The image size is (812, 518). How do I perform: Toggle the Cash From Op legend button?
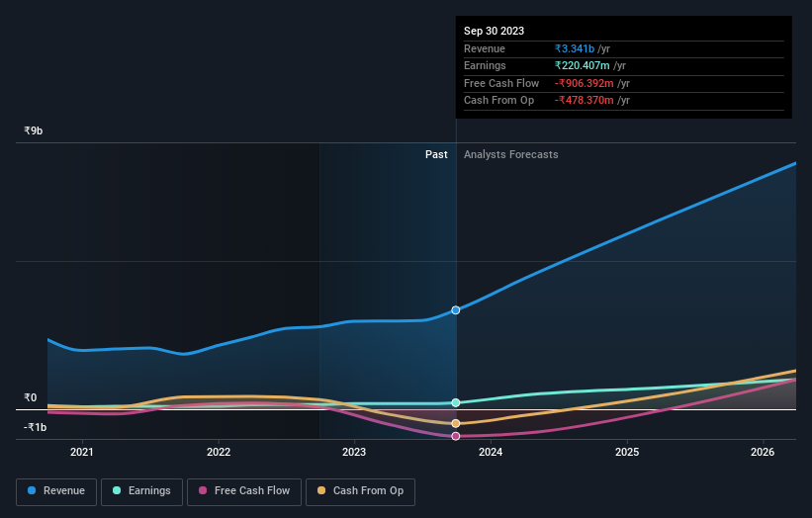point(360,491)
